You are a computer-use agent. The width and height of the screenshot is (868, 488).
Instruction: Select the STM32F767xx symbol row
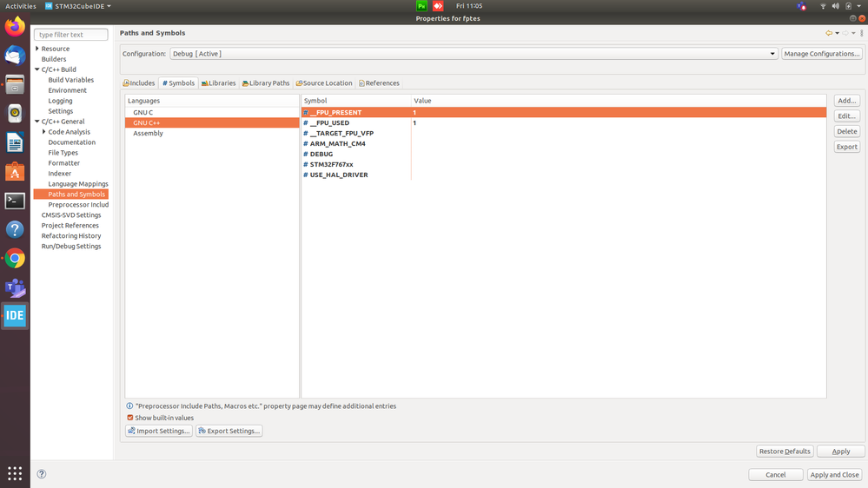(x=564, y=164)
